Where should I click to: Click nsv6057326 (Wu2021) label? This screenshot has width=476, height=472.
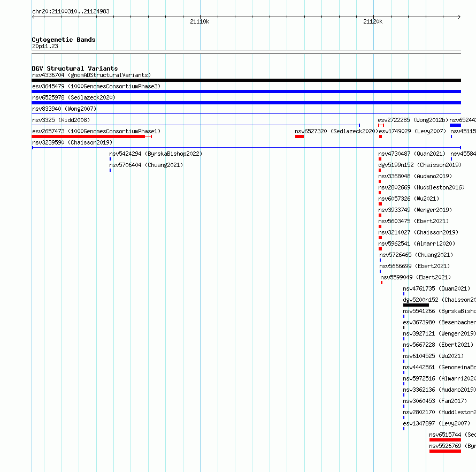coord(409,199)
